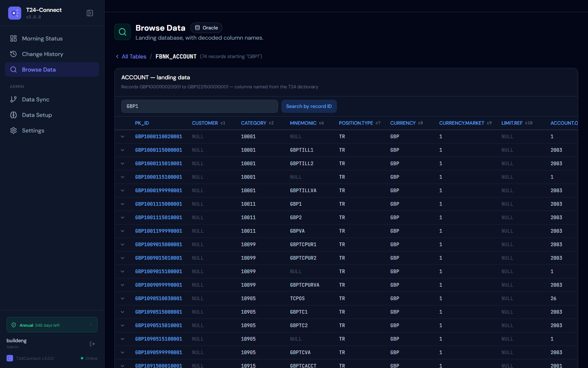
Task: Click the Settings gear icon
Action: (13, 130)
